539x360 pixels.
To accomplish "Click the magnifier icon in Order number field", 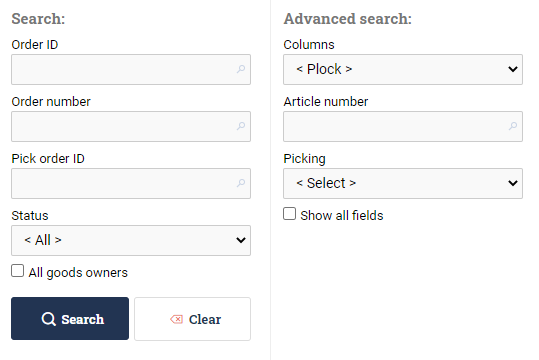I will 241,126.
